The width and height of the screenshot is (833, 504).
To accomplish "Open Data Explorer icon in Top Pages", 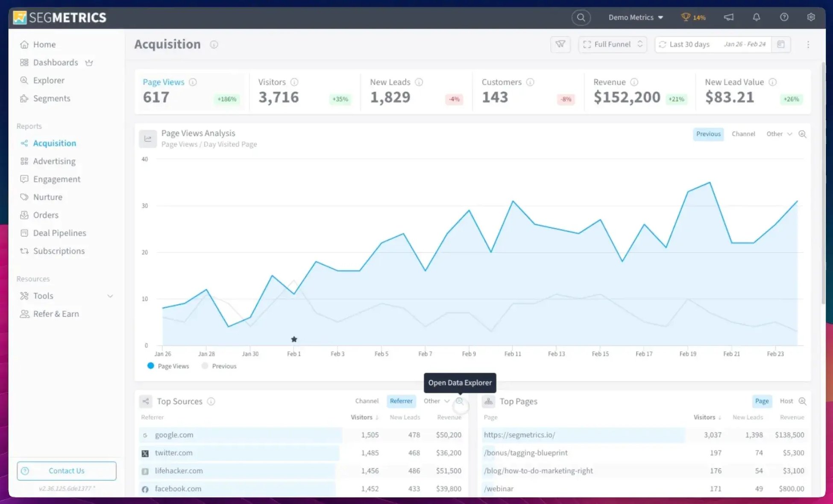I will (x=802, y=401).
